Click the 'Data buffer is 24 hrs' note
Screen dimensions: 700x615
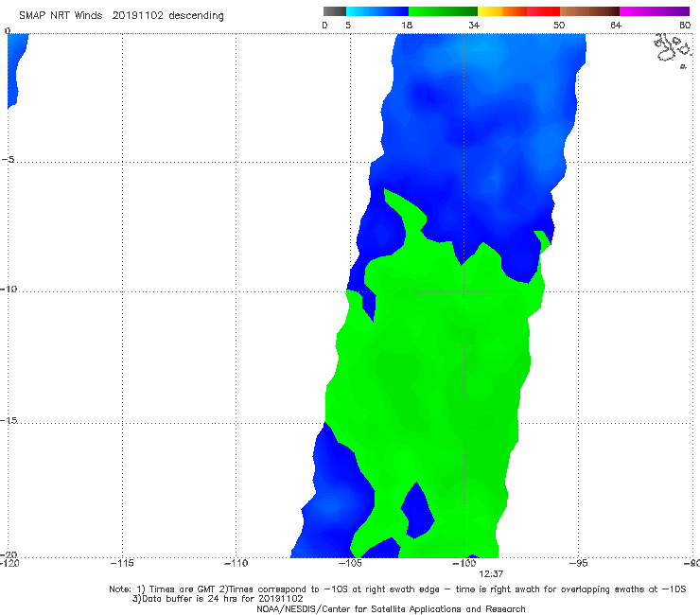point(218,599)
